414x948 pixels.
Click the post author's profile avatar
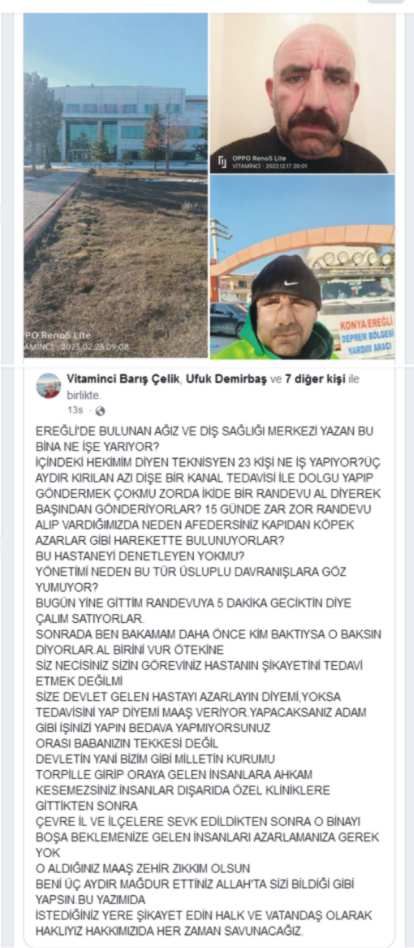tap(48, 386)
